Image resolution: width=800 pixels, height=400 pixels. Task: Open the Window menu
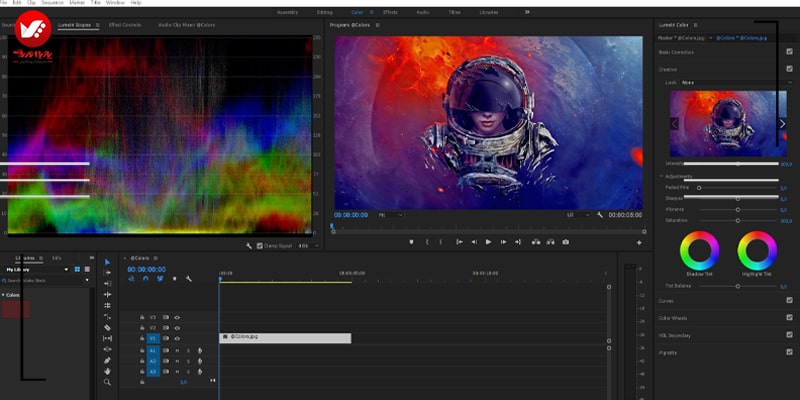tap(115, 3)
